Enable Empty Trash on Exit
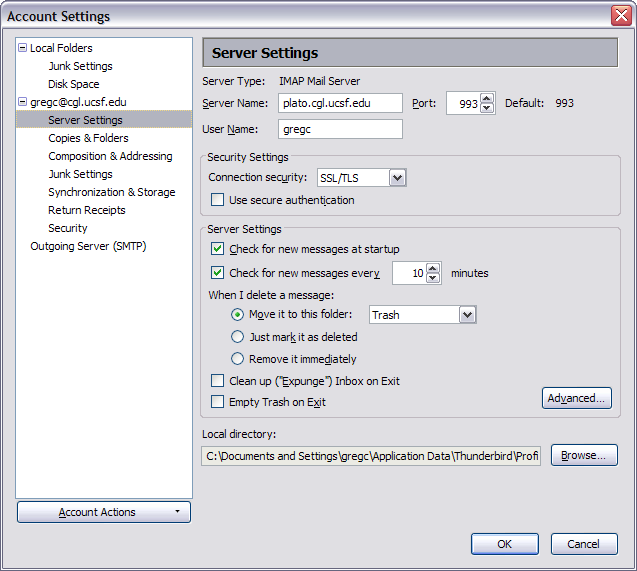637x571 pixels. 217,402
